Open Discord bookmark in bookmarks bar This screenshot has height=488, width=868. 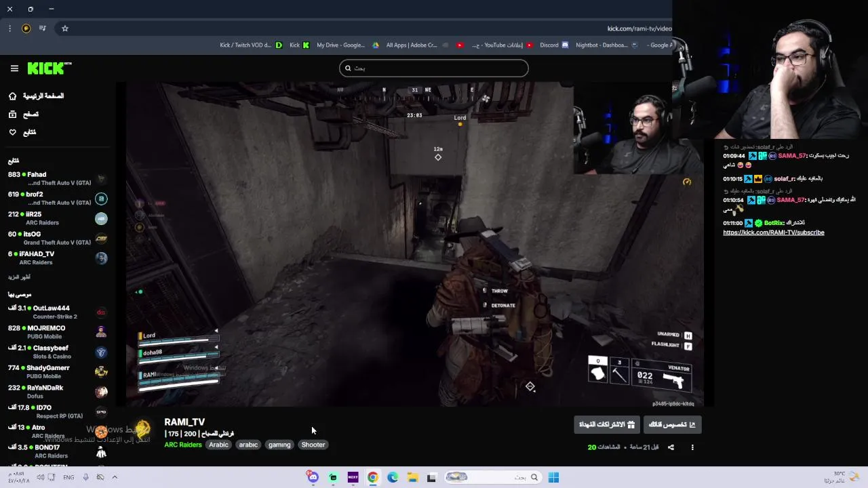point(555,45)
